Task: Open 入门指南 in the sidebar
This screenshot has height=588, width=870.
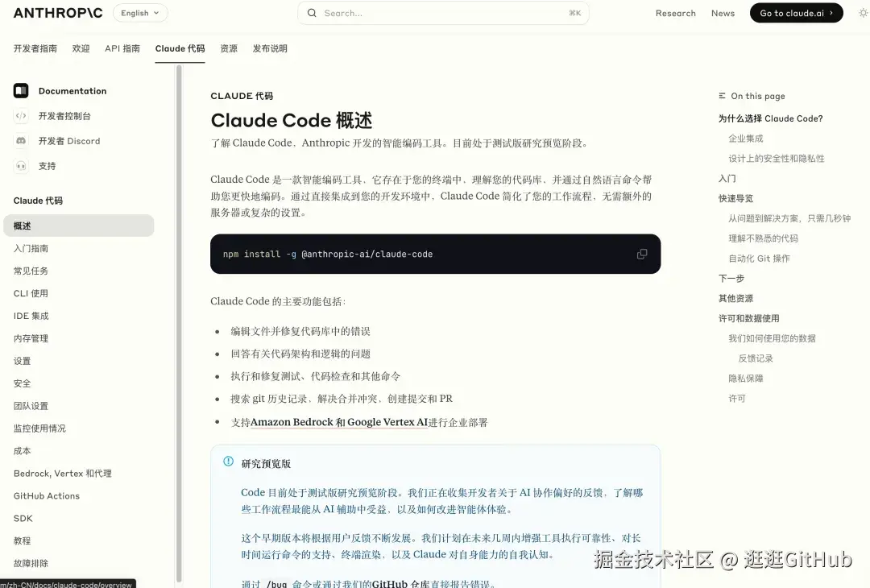Action: (x=31, y=249)
